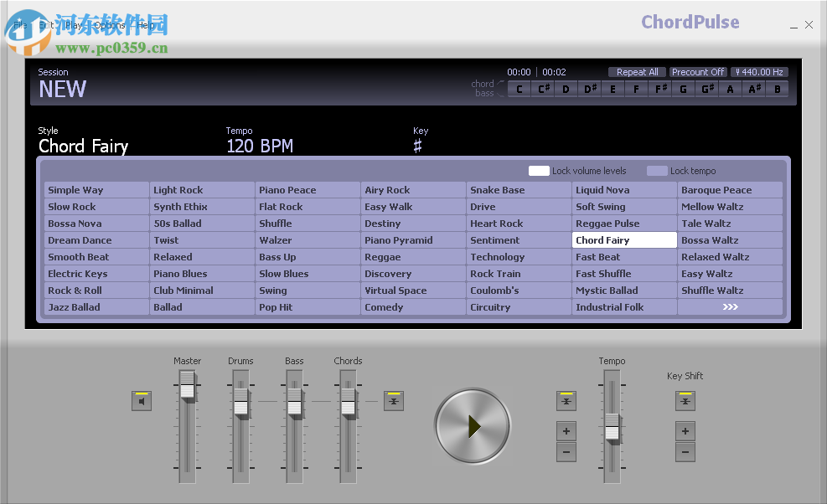Enable Lock volume levels
827x504 pixels.
point(539,171)
